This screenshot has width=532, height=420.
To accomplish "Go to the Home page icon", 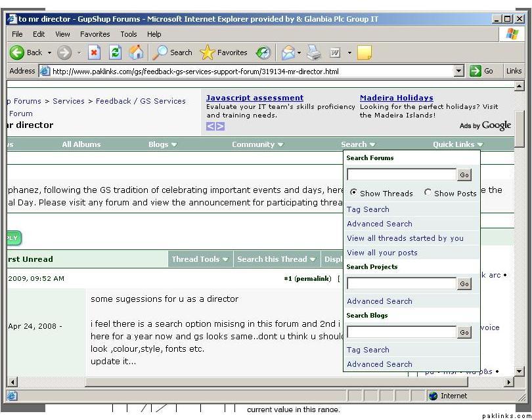I will 136,52.
